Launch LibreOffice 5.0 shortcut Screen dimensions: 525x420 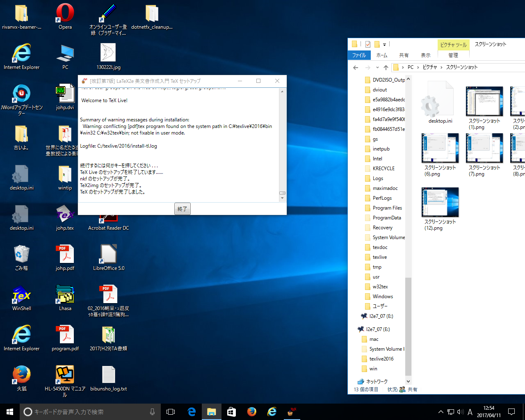coord(108,258)
